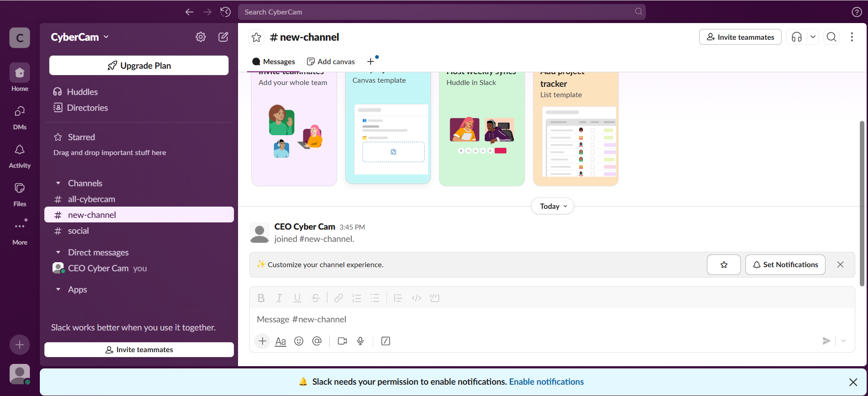Viewport: 868px width, 396px height.
Task: Switch to the Messages tab
Action: 273,61
